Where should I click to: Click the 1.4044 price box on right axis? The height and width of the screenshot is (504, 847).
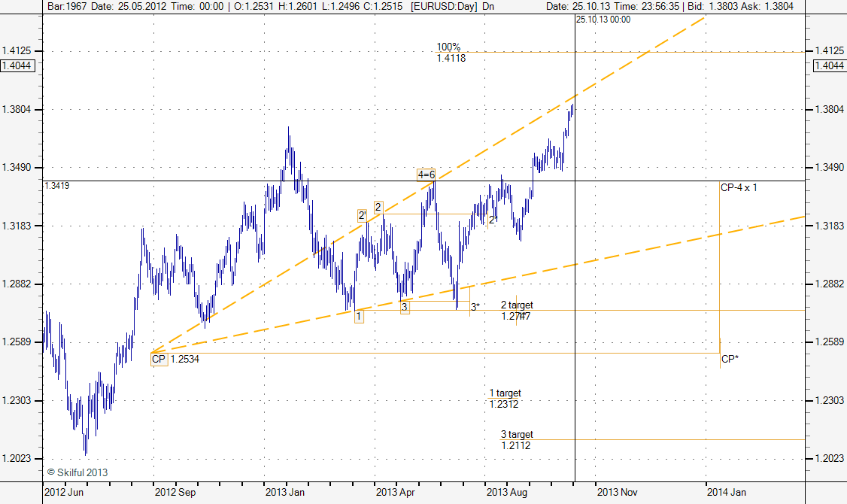(827, 66)
